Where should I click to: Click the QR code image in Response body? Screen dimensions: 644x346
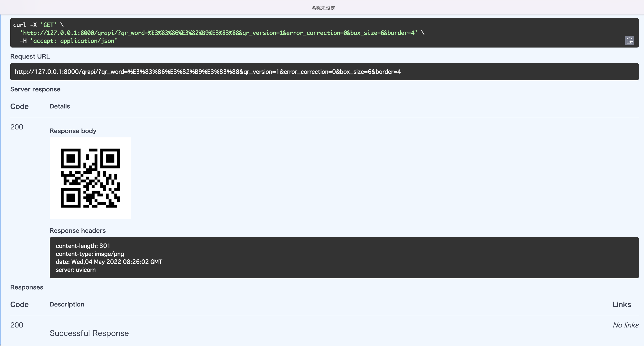click(x=90, y=178)
